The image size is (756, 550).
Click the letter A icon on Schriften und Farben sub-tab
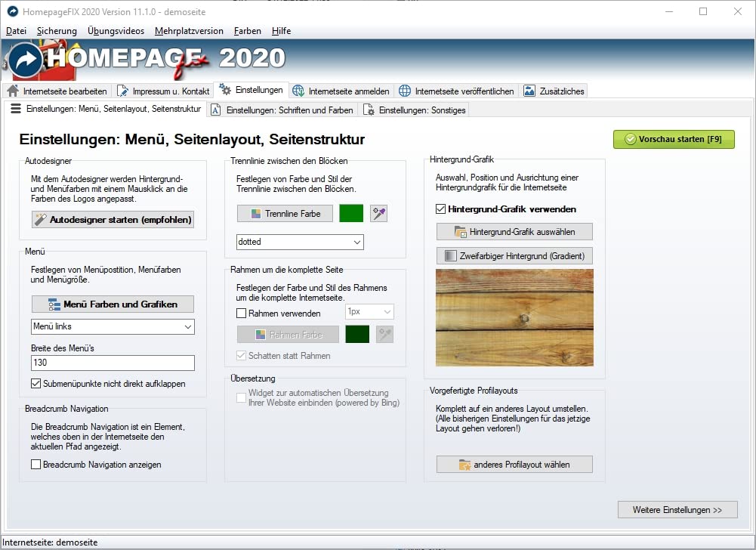pos(216,110)
